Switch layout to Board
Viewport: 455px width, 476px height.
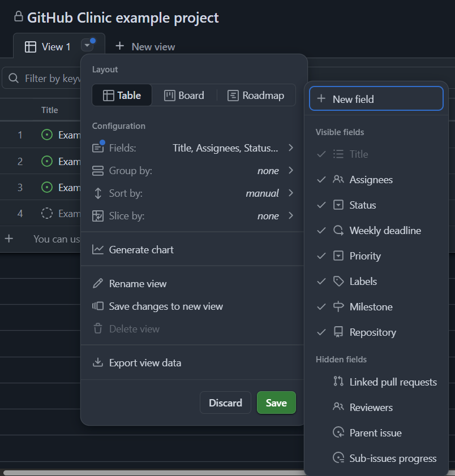pyautogui.click(x=184, y=96)
